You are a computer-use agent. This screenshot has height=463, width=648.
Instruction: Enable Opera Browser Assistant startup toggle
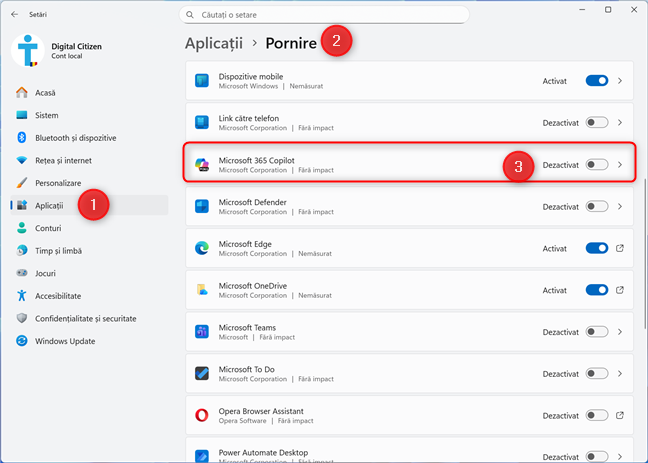coord(597,415)
